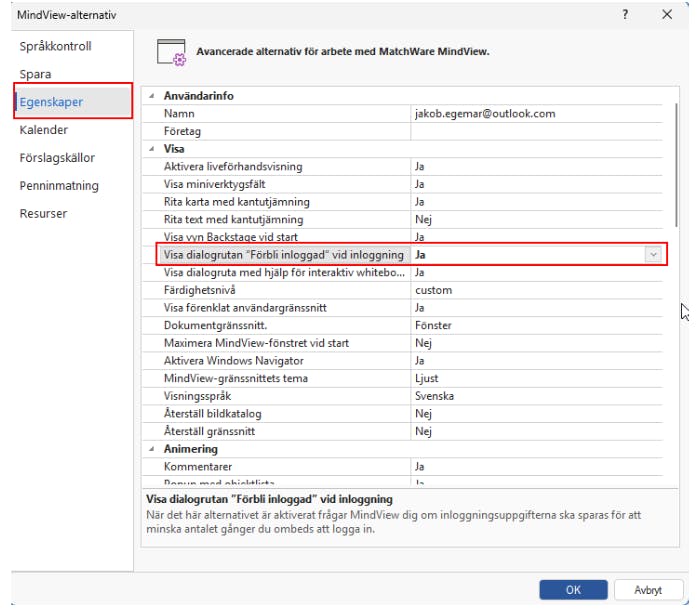The height and width of the screenshot is (611, 697).
Task: Open the Penninmatning settings
Action: coord(59,186)
